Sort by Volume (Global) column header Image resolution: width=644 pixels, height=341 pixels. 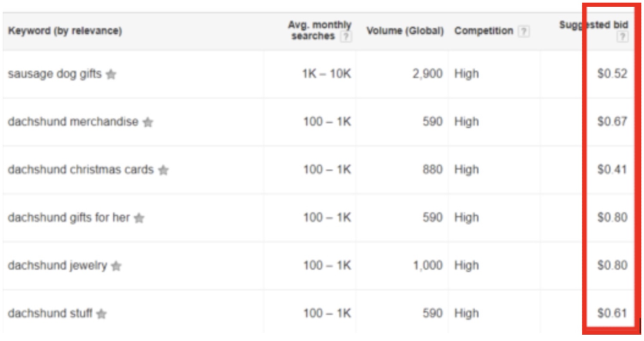pos(405,32)
